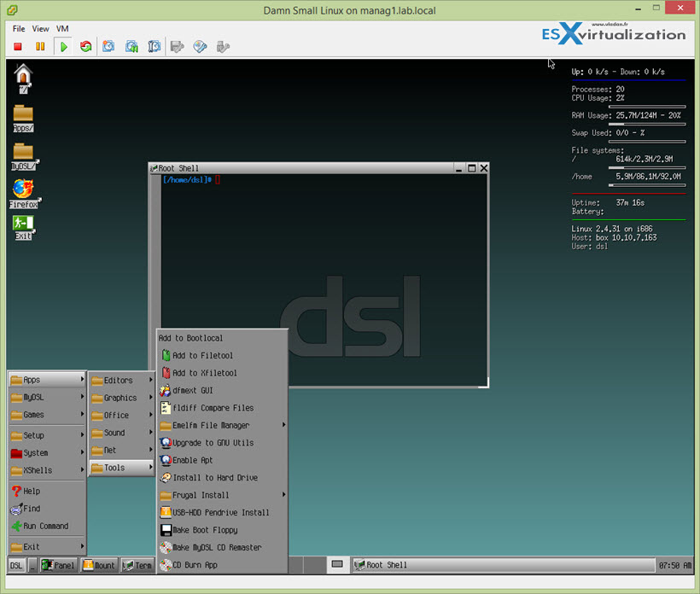This screenshot has width=700, height=594.
Task: Select the Root Shell taskbar entry
Action: (386, 565)
